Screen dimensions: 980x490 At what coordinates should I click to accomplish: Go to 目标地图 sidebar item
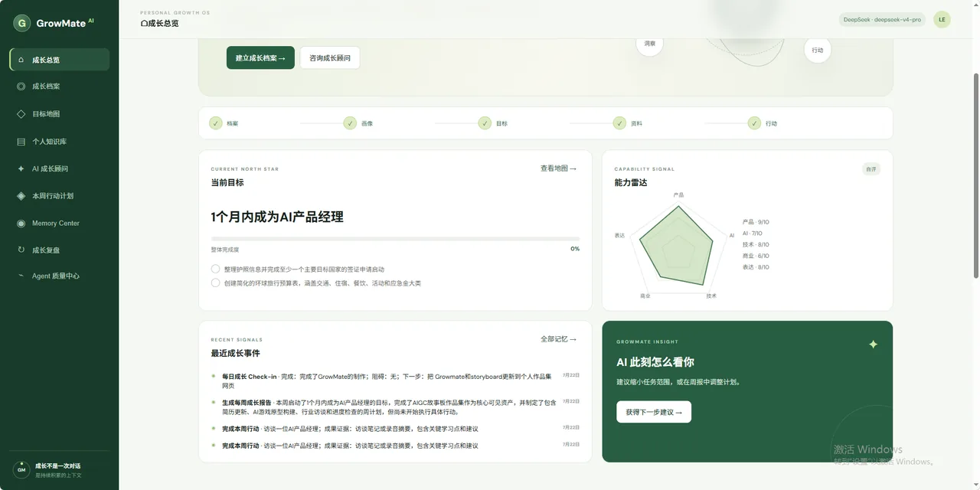(x=59, y=114)
